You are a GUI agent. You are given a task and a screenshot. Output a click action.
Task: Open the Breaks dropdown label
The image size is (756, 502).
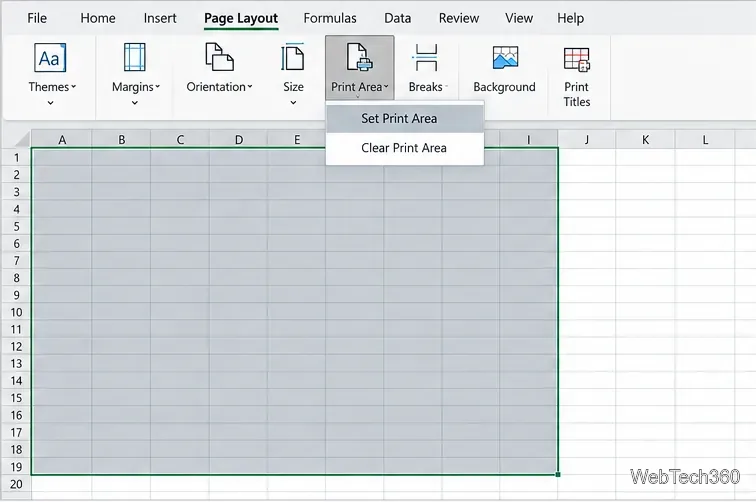point(428,87)
